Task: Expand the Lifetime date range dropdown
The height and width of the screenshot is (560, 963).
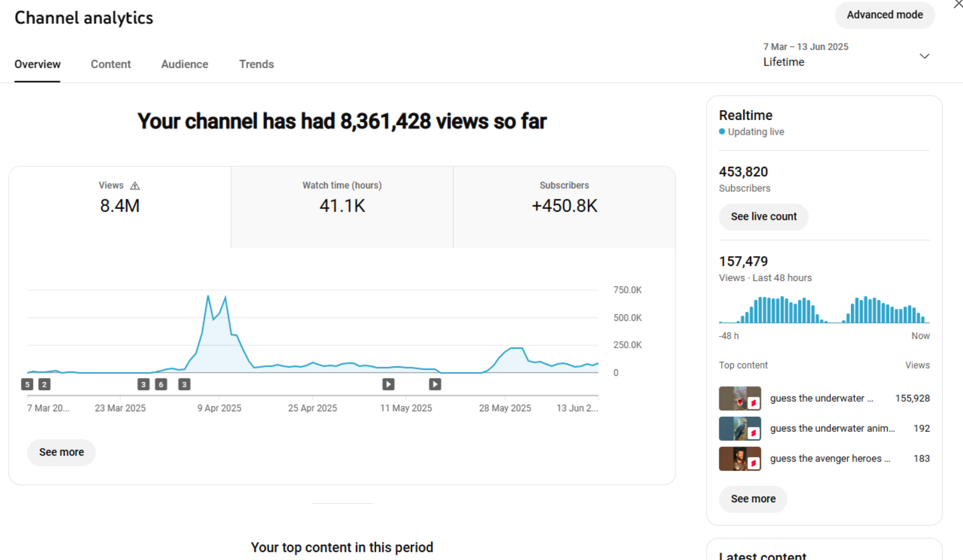Action: pos(924,56)
